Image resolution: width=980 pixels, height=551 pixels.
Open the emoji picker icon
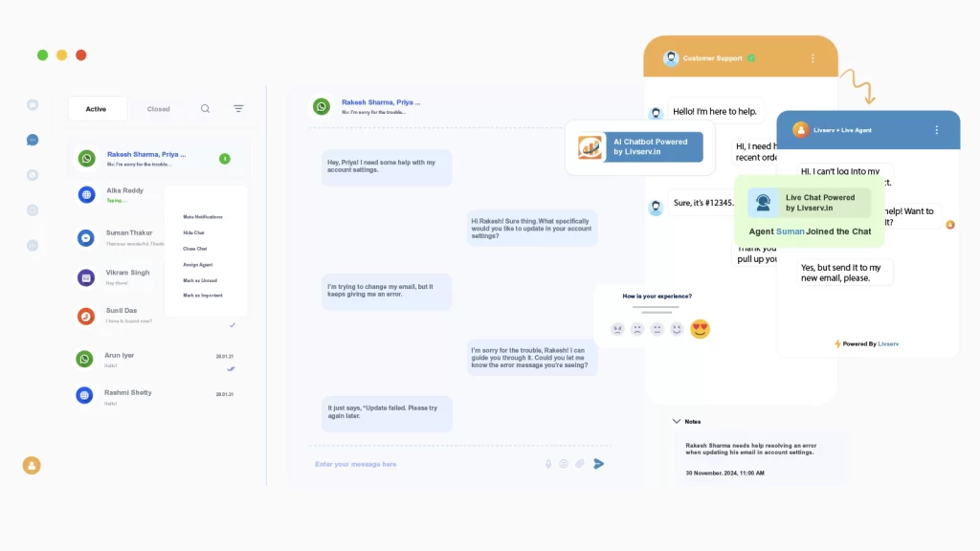pos(564,464)
